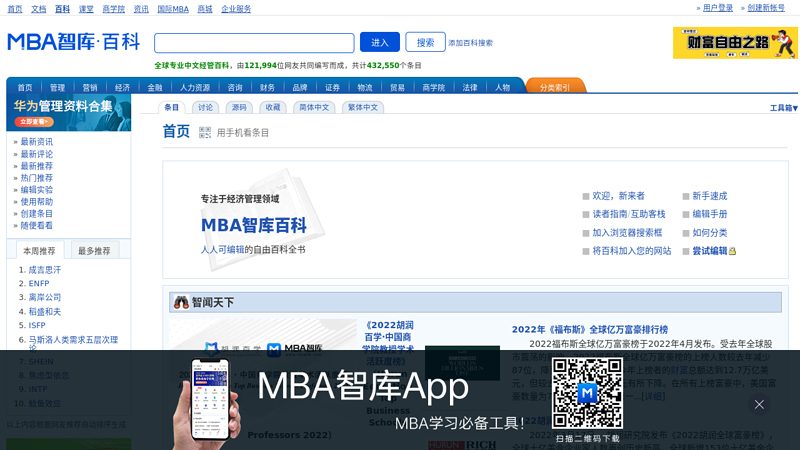Click 添加百科搜索 link
Viewport: 800px width, 450px height.
click(470, 43)
